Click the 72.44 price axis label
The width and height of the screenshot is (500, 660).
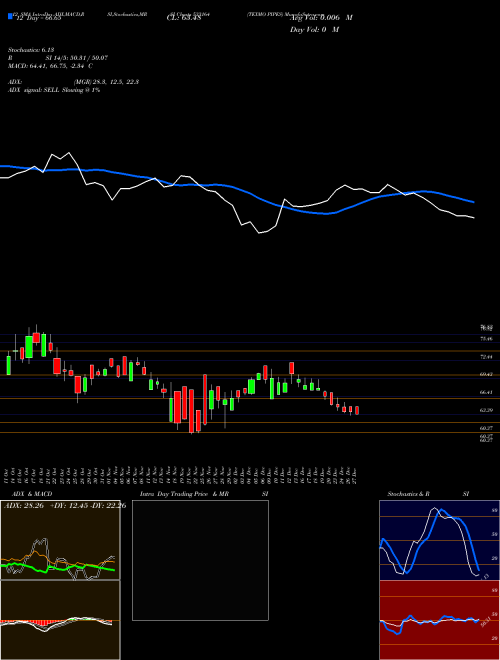click(486, 357)
